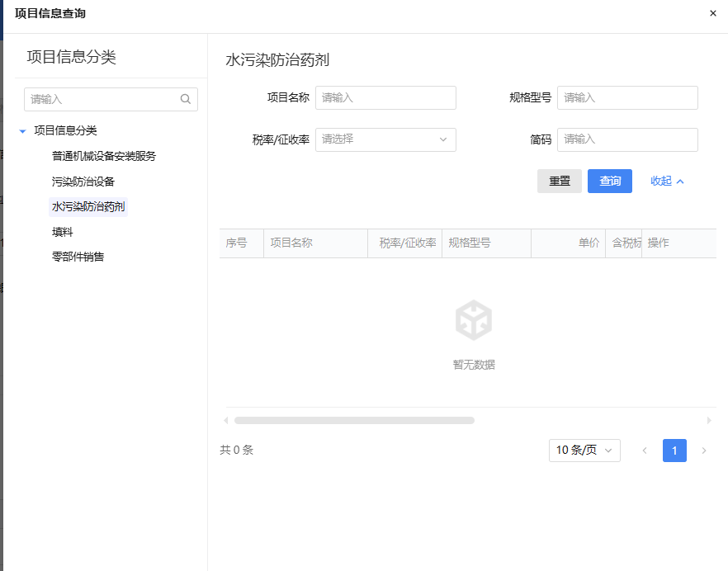
Task: Click the search magnifier icon in category panel
Action: click(185, 99)
